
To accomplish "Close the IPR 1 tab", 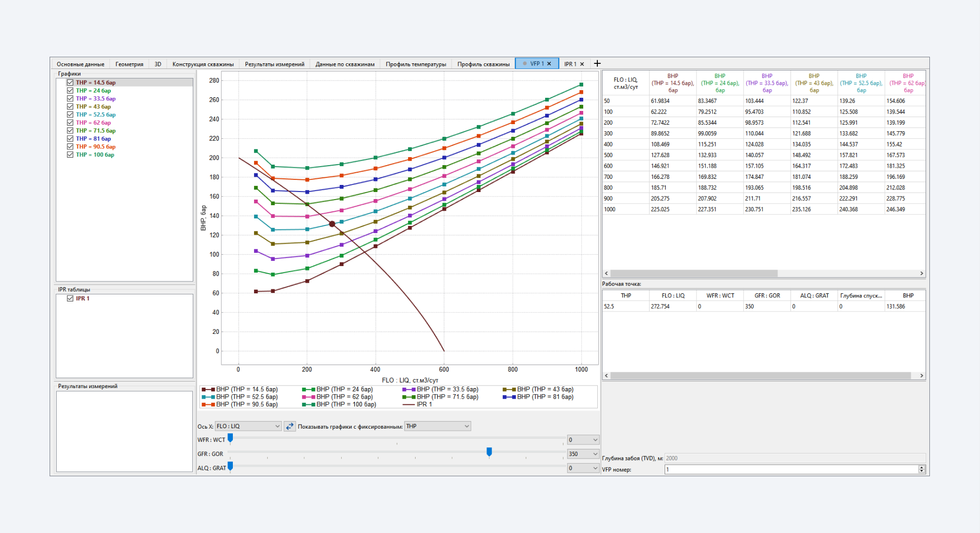I will click(582, 64).
